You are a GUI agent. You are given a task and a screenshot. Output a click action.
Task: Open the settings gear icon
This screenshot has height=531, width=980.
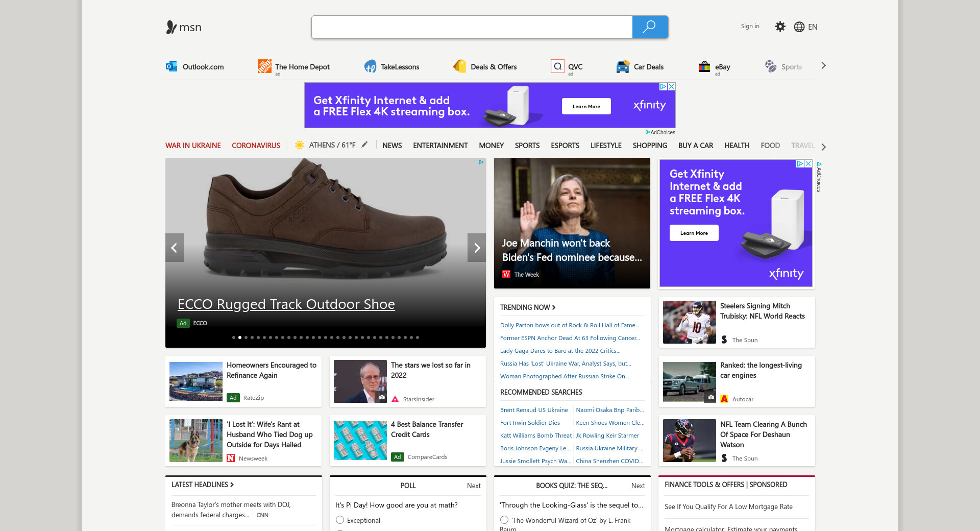coord(780,27)
